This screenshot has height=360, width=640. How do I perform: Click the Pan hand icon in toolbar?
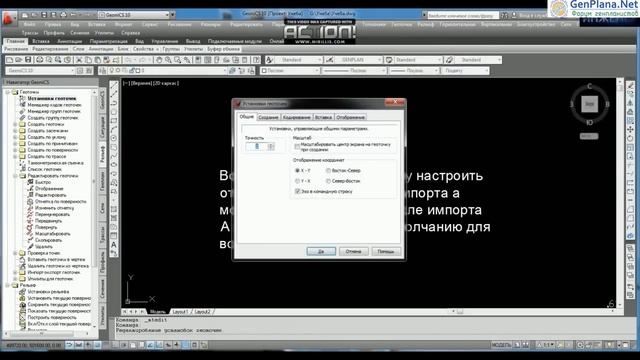pos(159,60)
